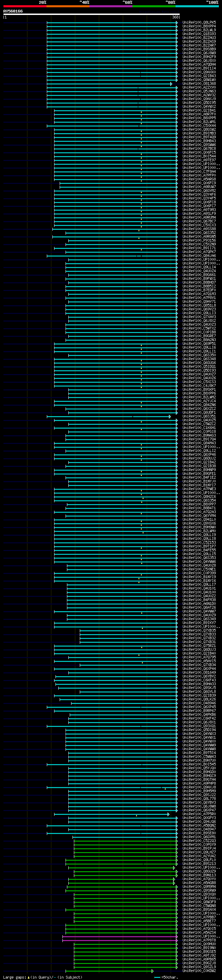Open hit UniRef100_Q09HU0
The image size is (222, 980).
pyautogui.click(x=199, y=944)
